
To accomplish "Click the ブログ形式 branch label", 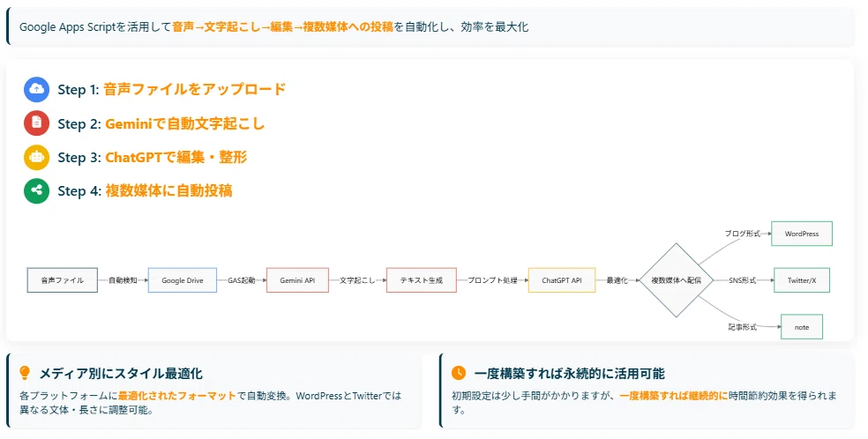I will [743, 234].
